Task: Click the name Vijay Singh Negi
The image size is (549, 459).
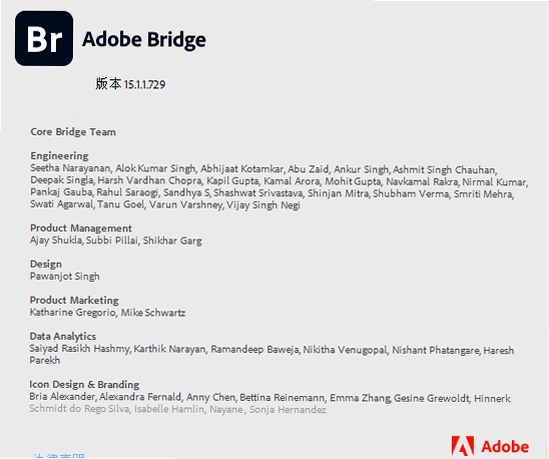Action: tap(263, 205)
